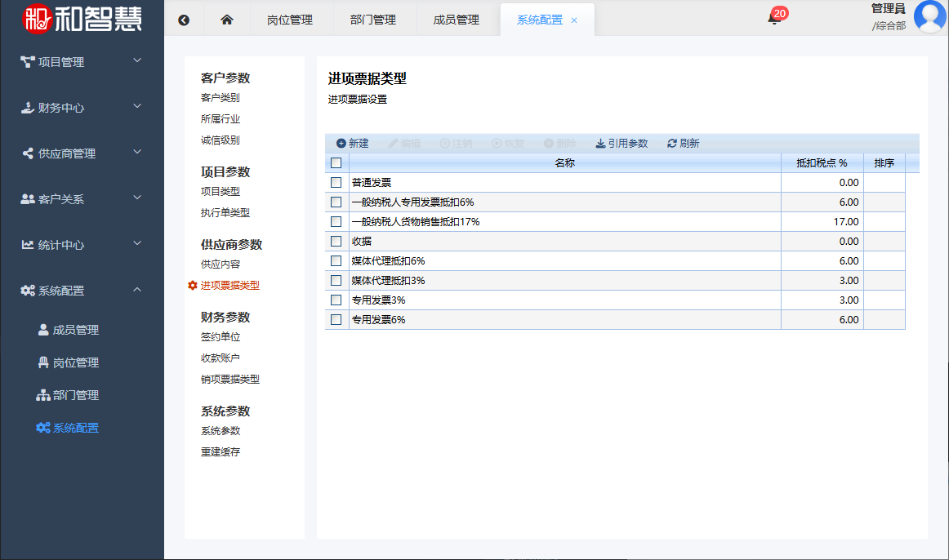Screen dimensions: 949x560
Task: Click the 系统配置 gears icon in main menu
Action: (28, 291)
